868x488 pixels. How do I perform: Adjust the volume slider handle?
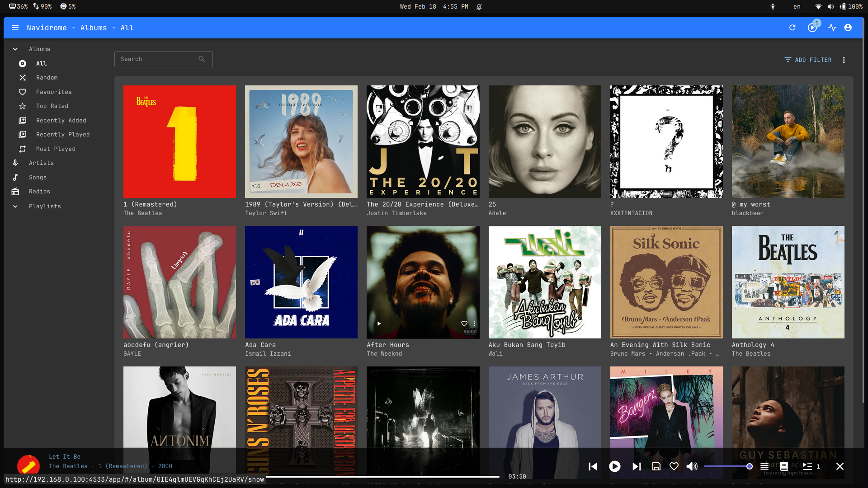point(749,466)
